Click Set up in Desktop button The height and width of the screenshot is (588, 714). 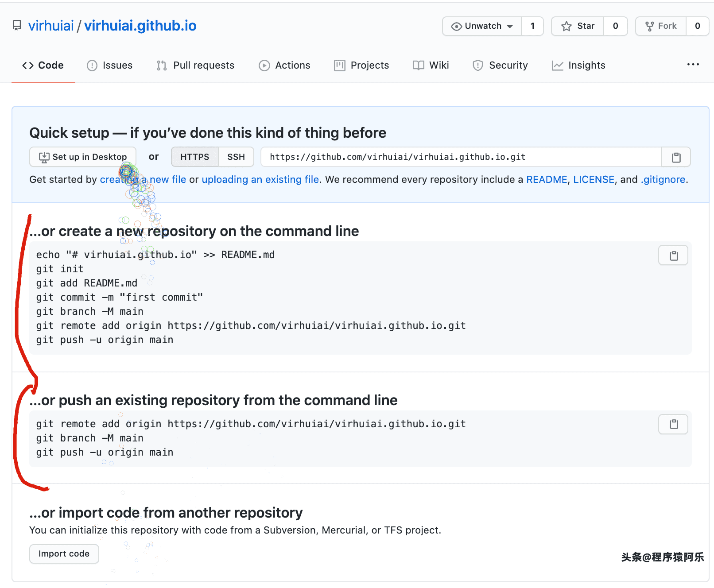pyautogui.click(x=83, y=157)
